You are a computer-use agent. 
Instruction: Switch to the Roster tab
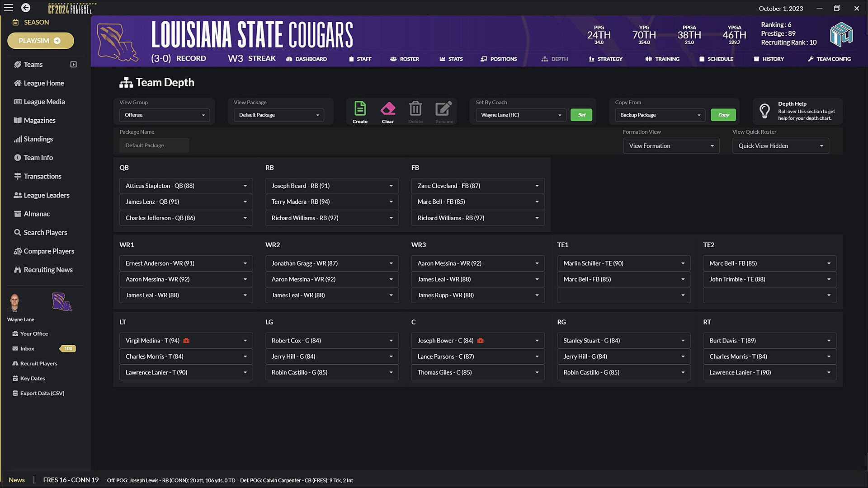coord(405,59)
